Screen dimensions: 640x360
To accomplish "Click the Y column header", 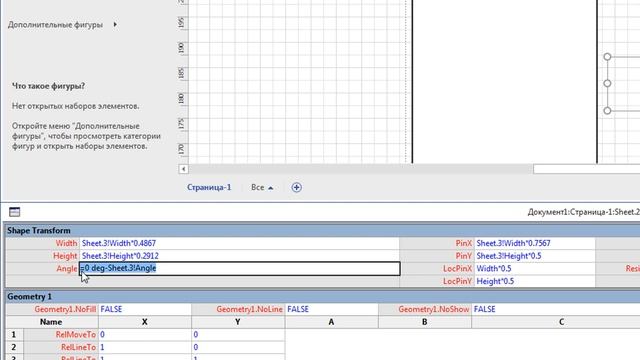I will click(x=238, y=322).
